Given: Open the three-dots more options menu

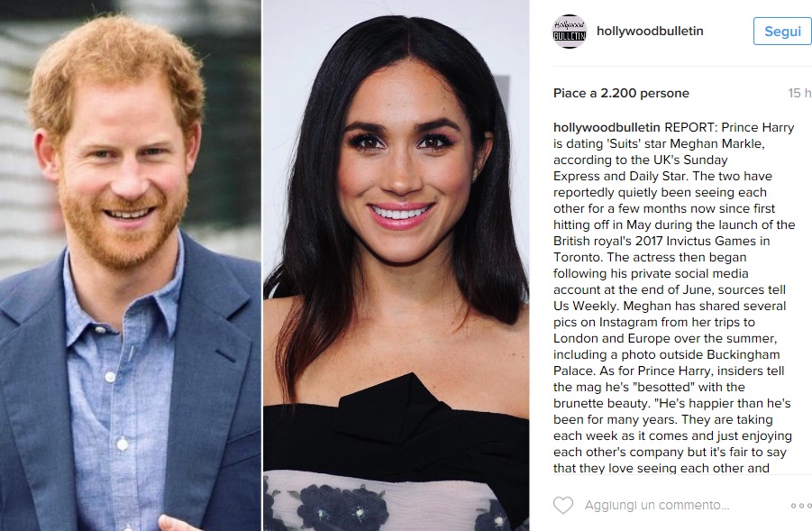Looking at the screenshot, I should pyautogui.click(x=801, y=506).
